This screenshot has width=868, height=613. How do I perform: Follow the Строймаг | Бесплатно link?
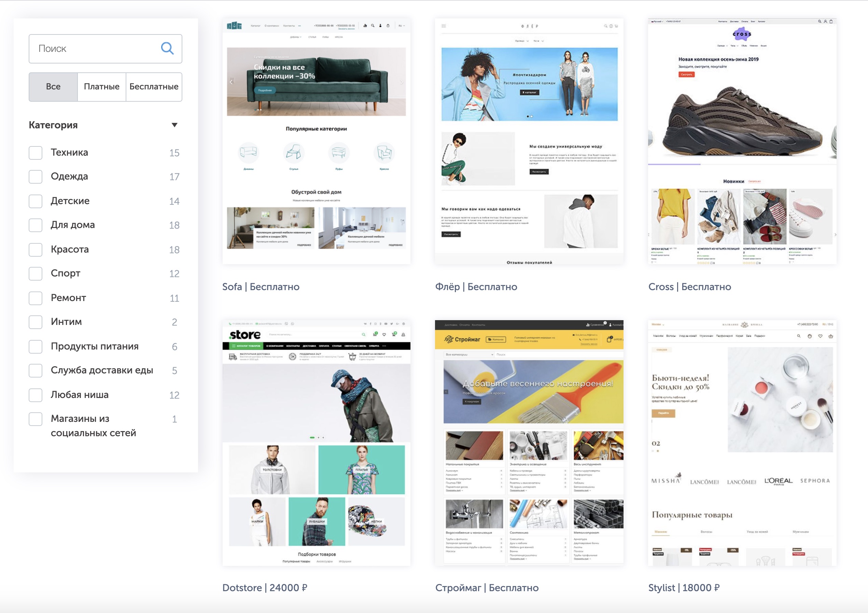point(487,588)
